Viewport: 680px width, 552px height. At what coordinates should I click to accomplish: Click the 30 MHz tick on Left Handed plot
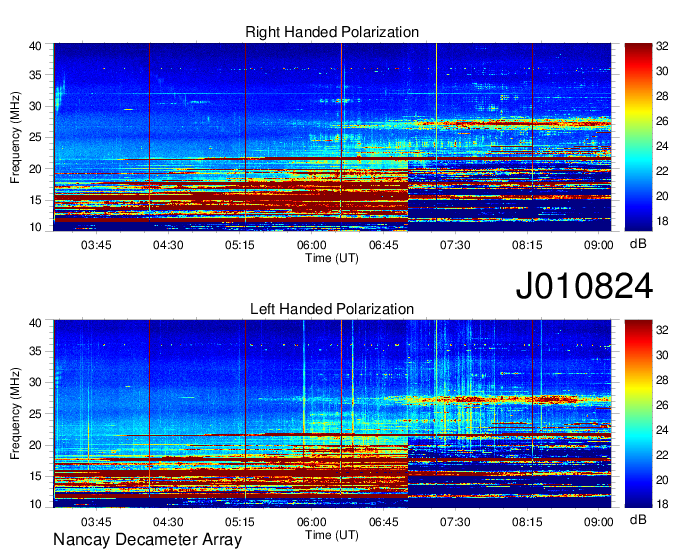click(x=35, y=382)
